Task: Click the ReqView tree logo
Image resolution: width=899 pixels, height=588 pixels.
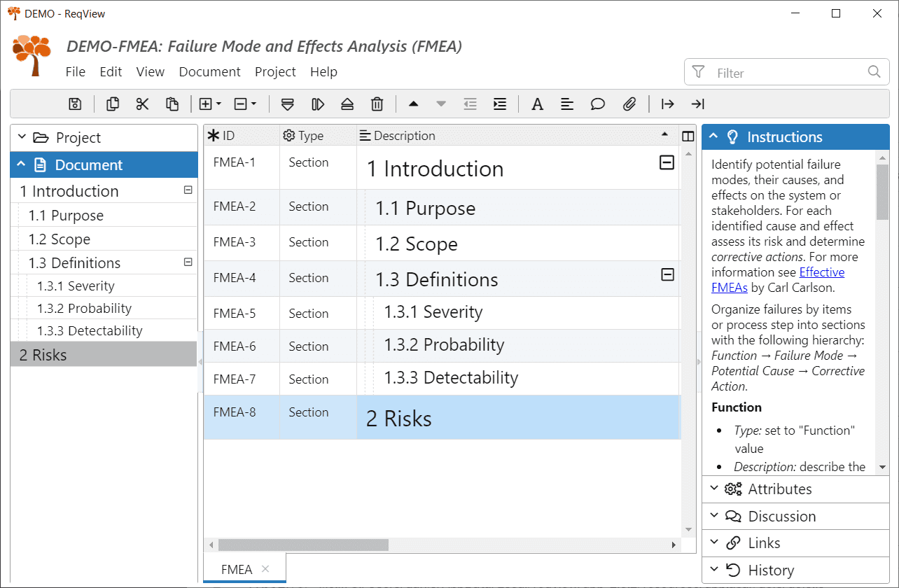Action: point(32,56)
